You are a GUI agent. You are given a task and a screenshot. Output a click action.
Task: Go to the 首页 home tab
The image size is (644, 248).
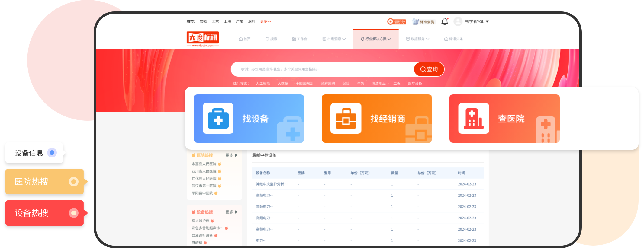click(x=245, y=39)
